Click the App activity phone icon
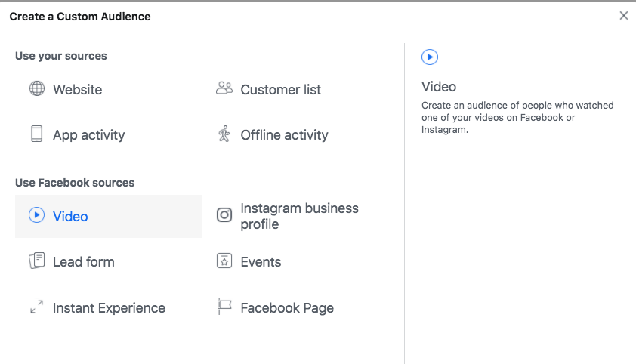 (36, 134)
